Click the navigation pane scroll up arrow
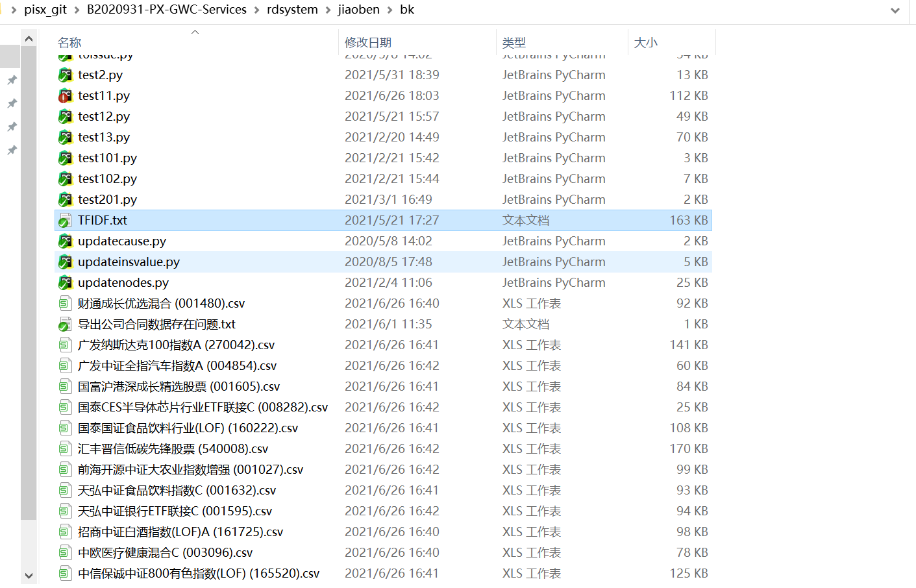The image size is (916, 588). (29, 39)
